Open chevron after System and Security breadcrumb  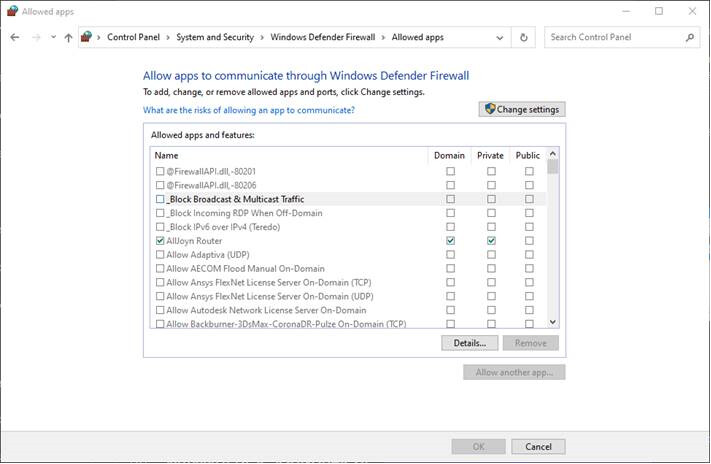(x=262, y=37)
